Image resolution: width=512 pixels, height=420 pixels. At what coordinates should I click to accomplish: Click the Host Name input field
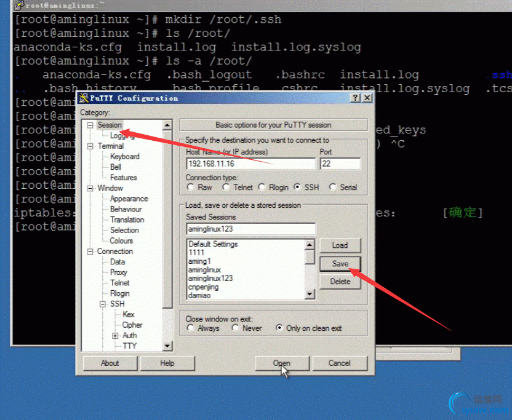tap(251, 164)
